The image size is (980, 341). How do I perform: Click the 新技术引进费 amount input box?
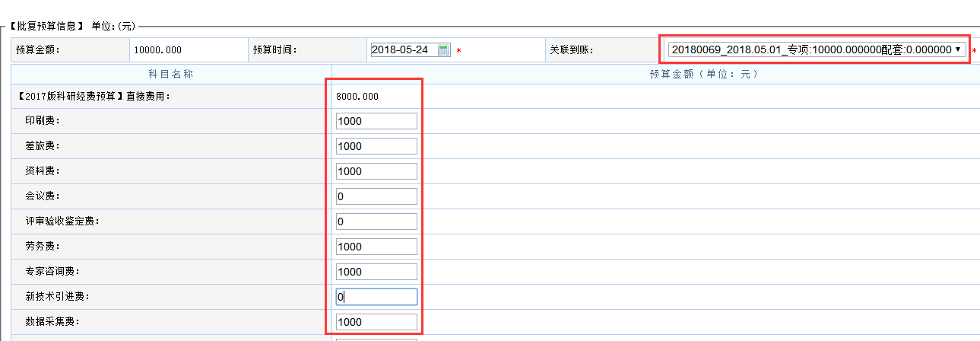pyautogui.click(x=376, y=297)
